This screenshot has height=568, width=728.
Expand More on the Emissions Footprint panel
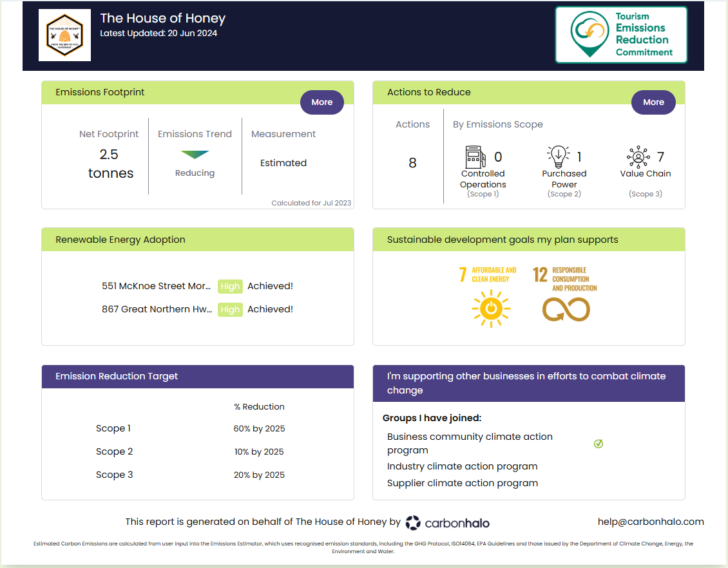(321, 102)
